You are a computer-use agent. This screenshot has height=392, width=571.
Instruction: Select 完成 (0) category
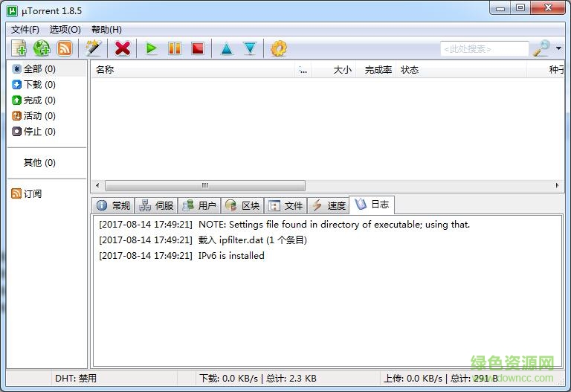(34, 100)
